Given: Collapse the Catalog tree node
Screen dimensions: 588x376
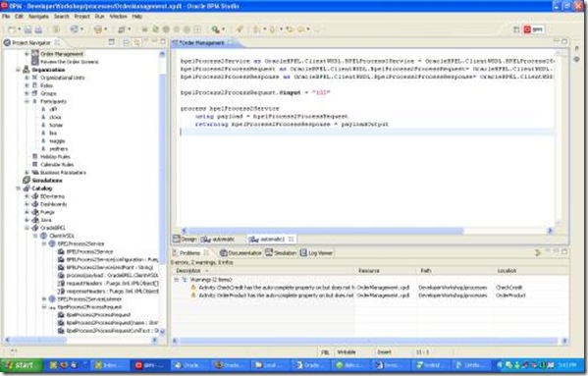Looking at the screenshot, I should point(18,188).
